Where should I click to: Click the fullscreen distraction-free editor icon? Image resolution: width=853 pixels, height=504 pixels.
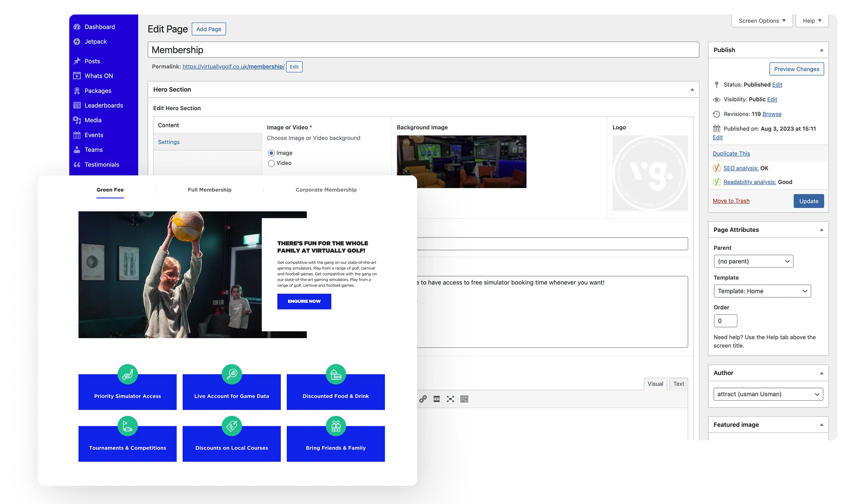point(450,399)
